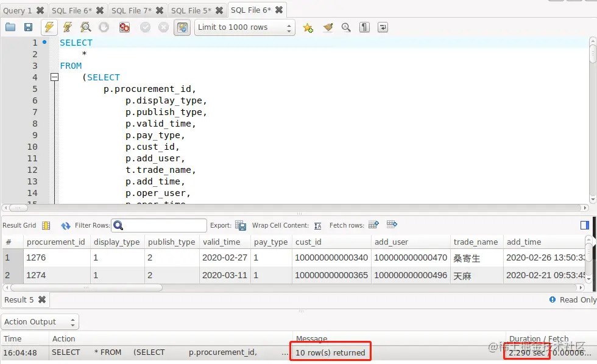This screenshot has height=364, width=597.
Task: Select cell with procurement_id 1276
Action: (57, 257)
